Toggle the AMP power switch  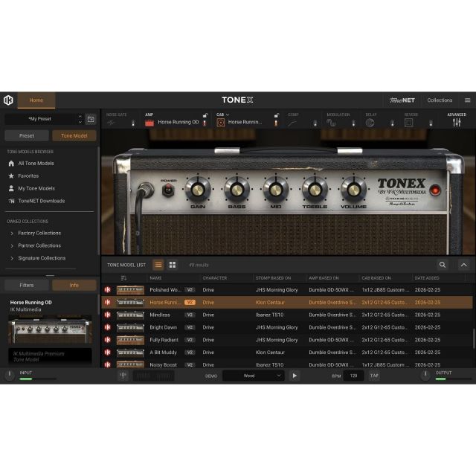click(205, 123)
